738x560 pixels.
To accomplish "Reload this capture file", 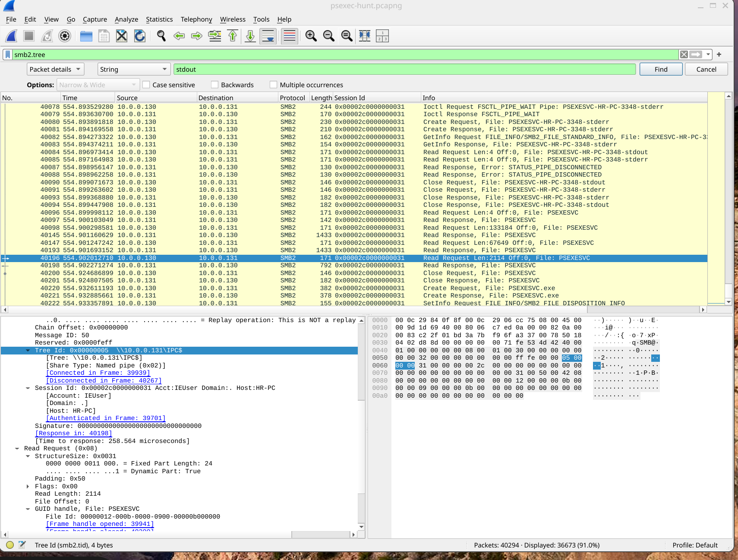I will tap(139, 36).
